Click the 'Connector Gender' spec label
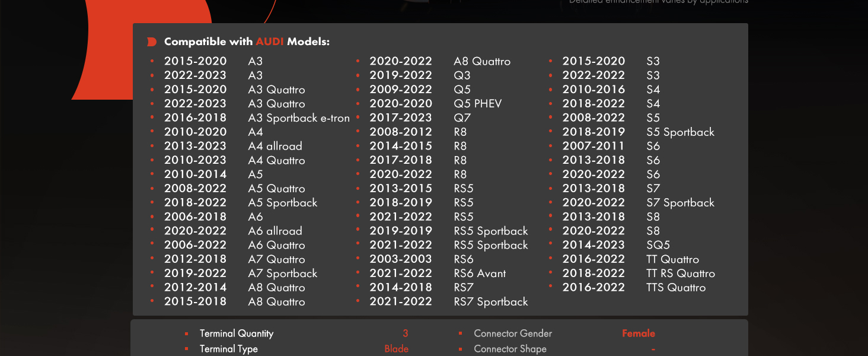This screenshot has width=868, height=356. (513, 333)
